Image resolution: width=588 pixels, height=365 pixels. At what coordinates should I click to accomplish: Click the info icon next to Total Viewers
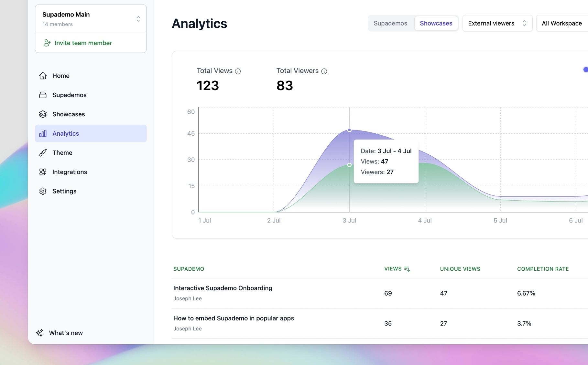pyautogui.click(x=324, y=71)
